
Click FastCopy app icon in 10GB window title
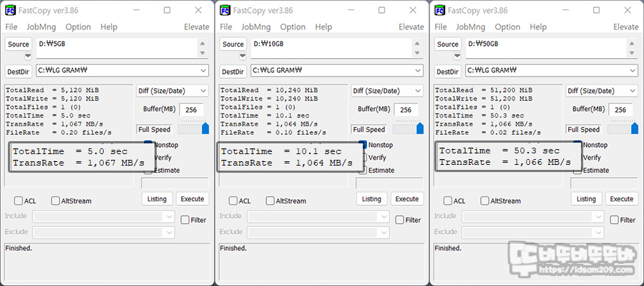pyautogui.click(x=225, y=10)
